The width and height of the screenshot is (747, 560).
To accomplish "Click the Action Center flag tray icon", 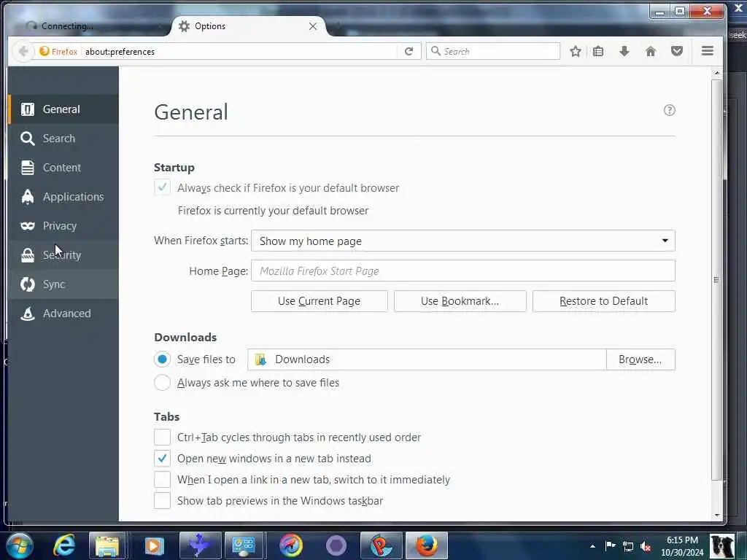I will (610, 545).
